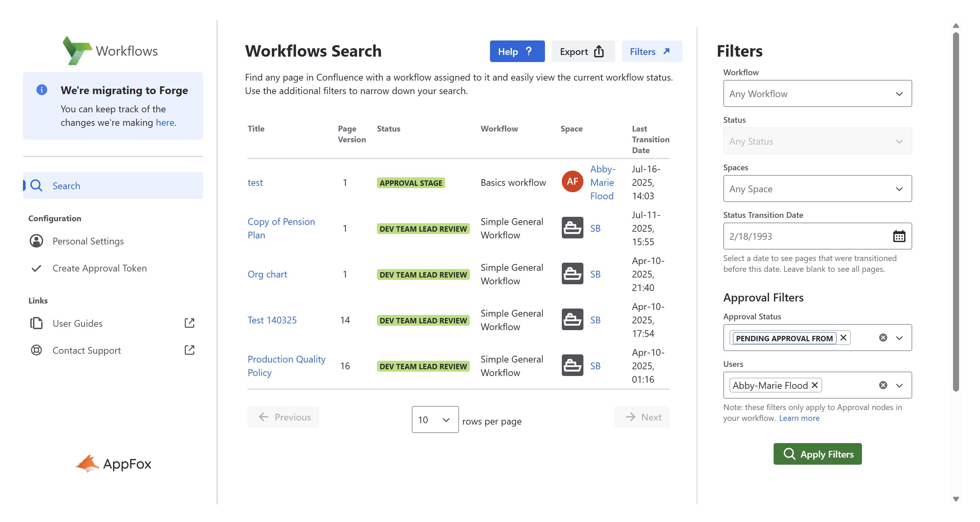Click the AF space avatar icon

(x=572, y=182)
